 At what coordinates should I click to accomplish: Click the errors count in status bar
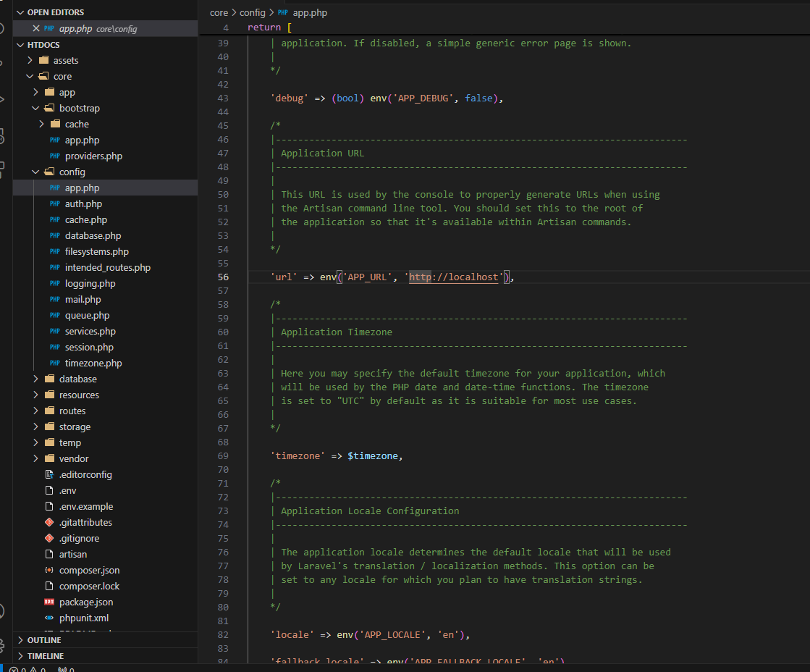pos(18,669)
